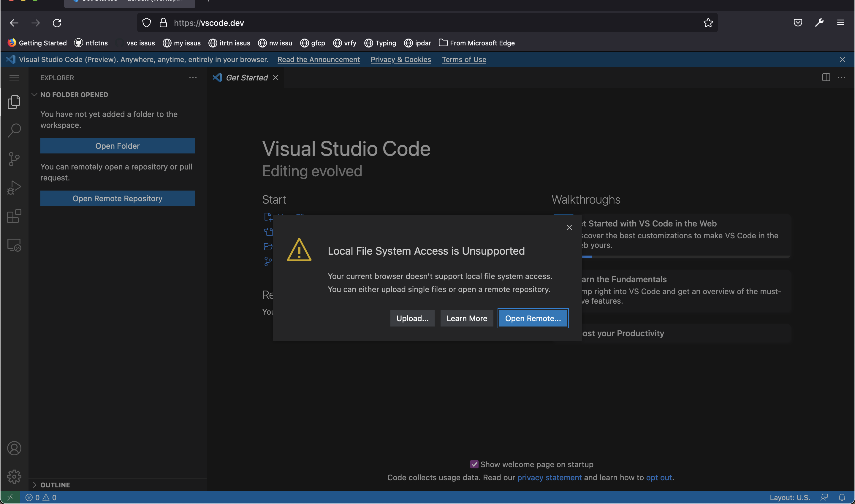Click the Accounts icon in activity bar
This screenshot has height=504, width=855.
[14, 448]
